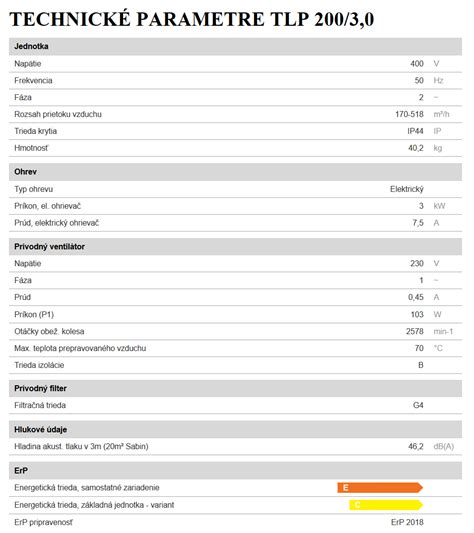The image size is (474, 533).
Task: Click the ErP section header
Action: tap(235, 471)
